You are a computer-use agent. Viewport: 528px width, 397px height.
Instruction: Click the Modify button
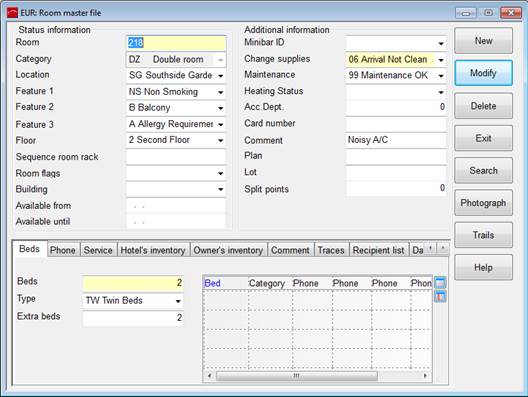coord(483,73)
